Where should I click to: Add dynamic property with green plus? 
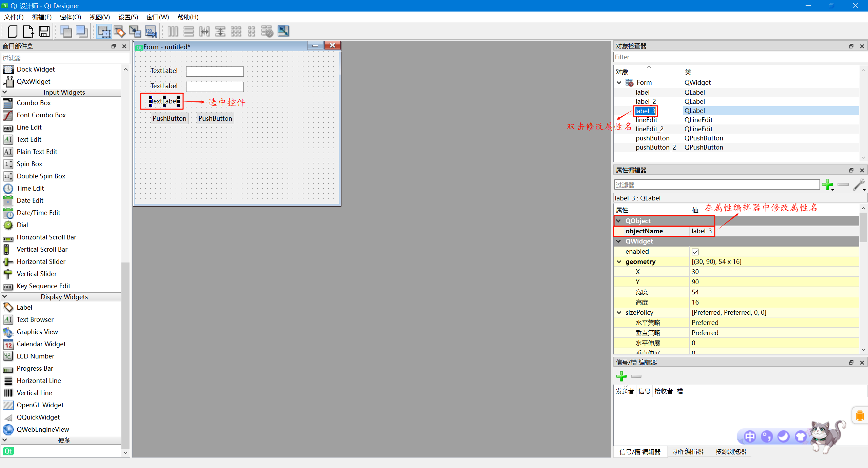pyautogui.click(x=827, y=185)
